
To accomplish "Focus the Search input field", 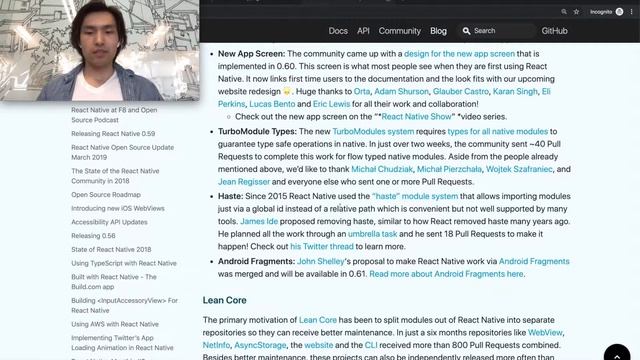I will click(497, 31).
